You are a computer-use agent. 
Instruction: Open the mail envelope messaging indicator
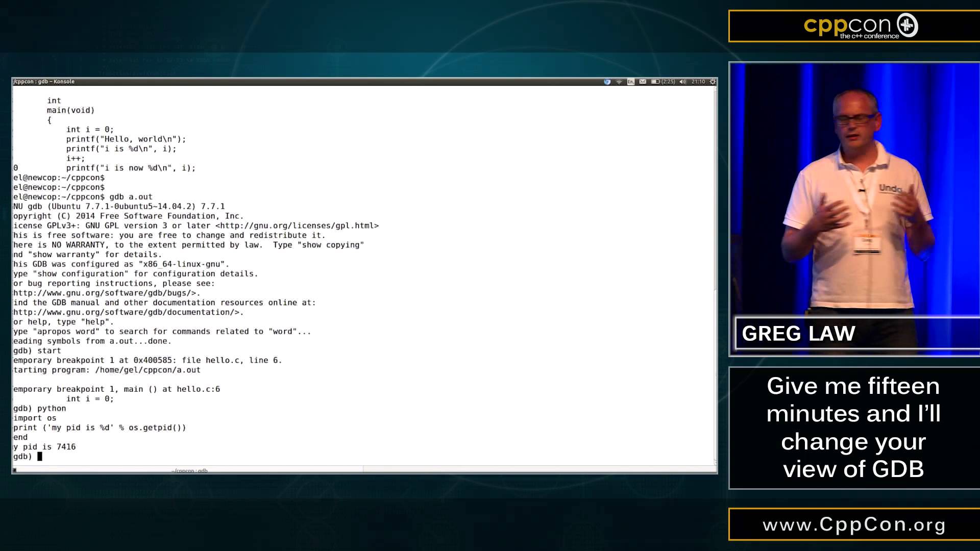(643, 82)
